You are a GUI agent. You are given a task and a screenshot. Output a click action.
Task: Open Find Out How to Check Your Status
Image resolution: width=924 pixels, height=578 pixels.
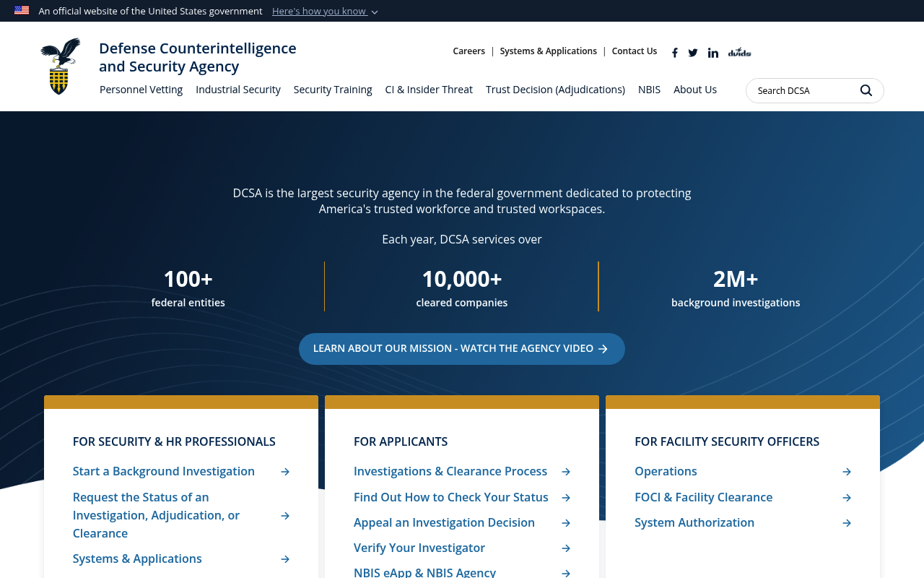point(451,498)
